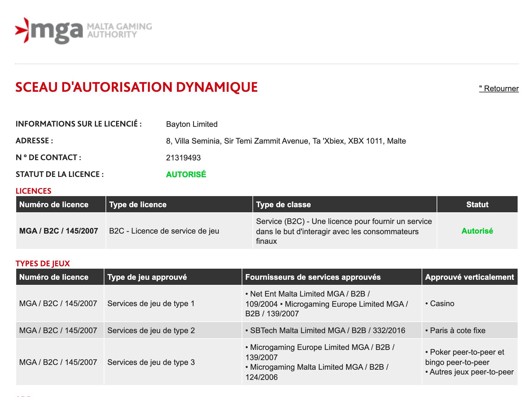Click the Poker peer-to-peer et bingo cell
This screenshot has width=532, height=397.
470,362
